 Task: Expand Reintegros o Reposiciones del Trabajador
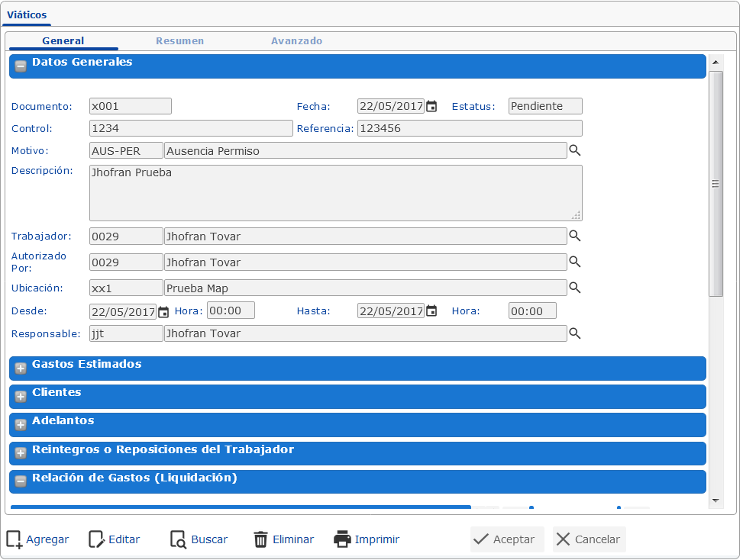click(x=21, y=453)
